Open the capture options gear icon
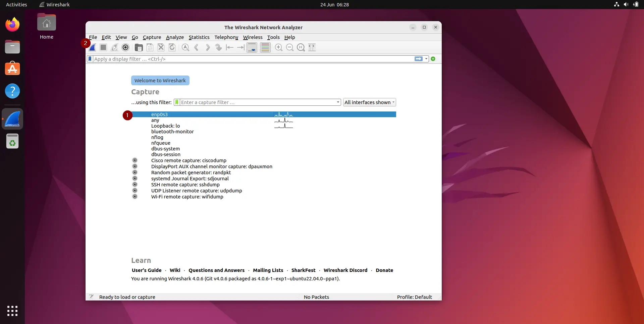Viewport: 644px width, 324px height. [x=125, y=47]
